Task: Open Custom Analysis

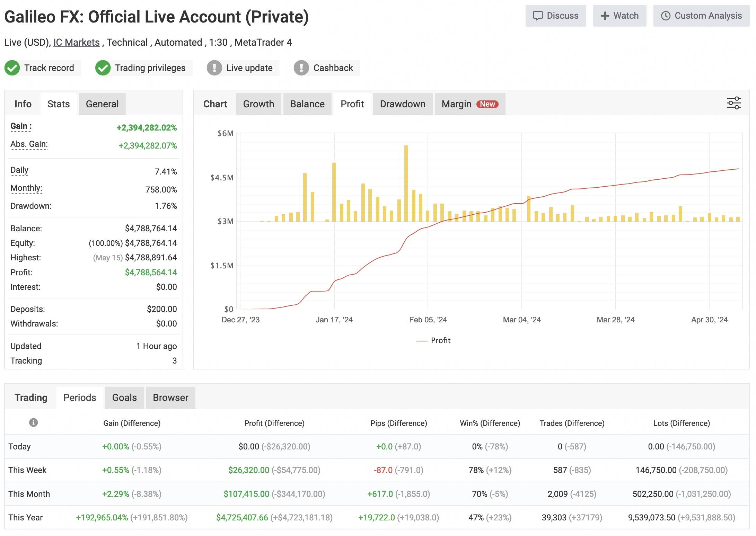Action: tap(701, 16)
